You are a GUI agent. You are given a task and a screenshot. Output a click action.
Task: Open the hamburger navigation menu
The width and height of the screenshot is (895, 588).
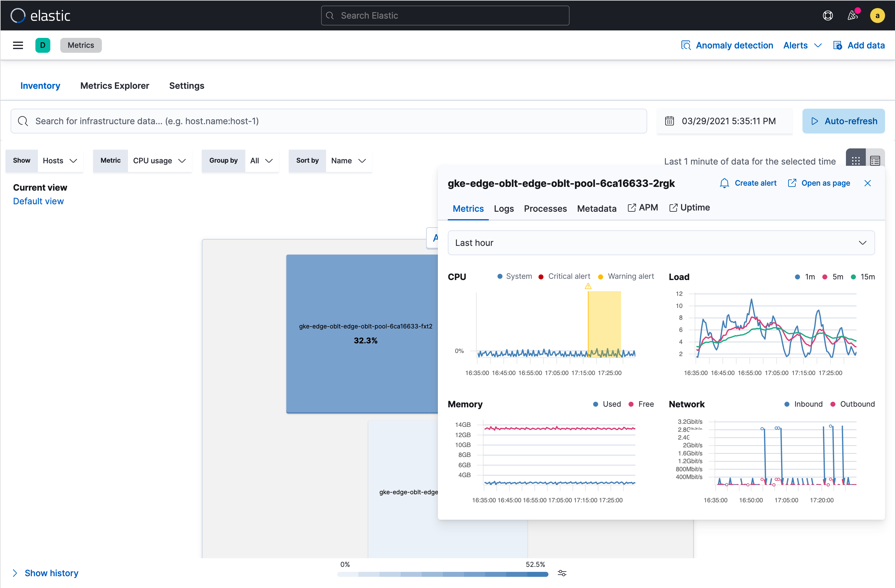pyautogui.click(x=18, y=45)
